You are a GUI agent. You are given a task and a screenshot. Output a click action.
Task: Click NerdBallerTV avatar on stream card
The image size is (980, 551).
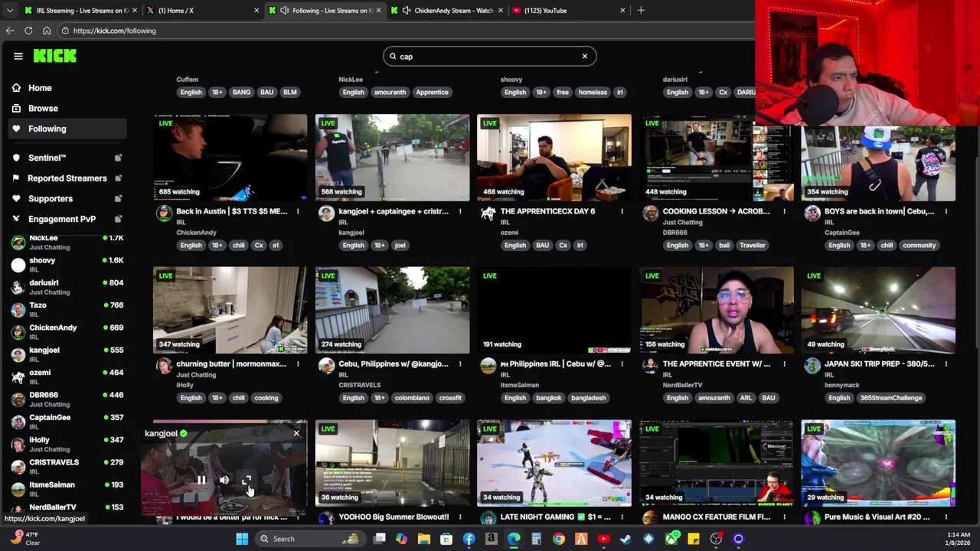click(x=650, y=366)
